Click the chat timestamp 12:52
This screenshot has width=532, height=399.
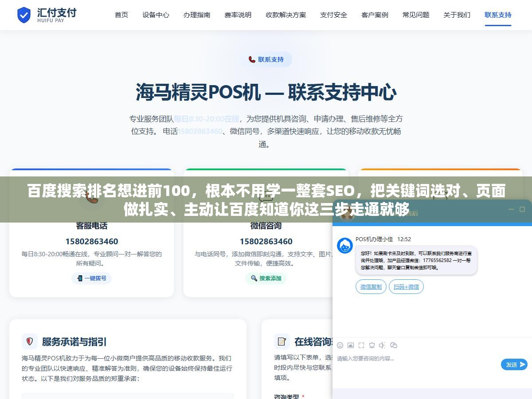(404, 239)
